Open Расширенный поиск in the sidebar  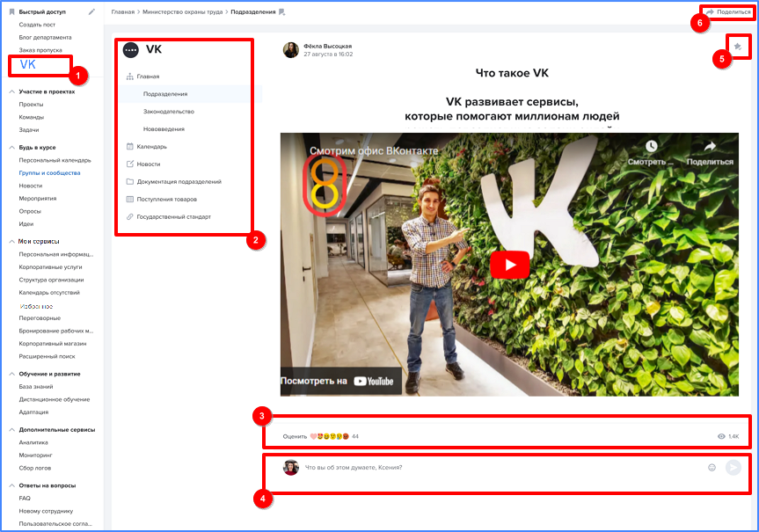[x=47, y=356]
